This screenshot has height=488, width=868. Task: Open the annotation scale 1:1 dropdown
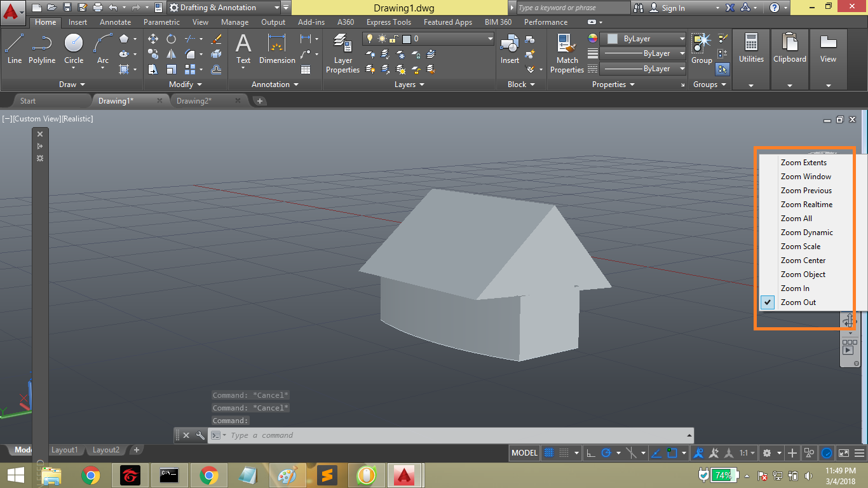(747, 453)
